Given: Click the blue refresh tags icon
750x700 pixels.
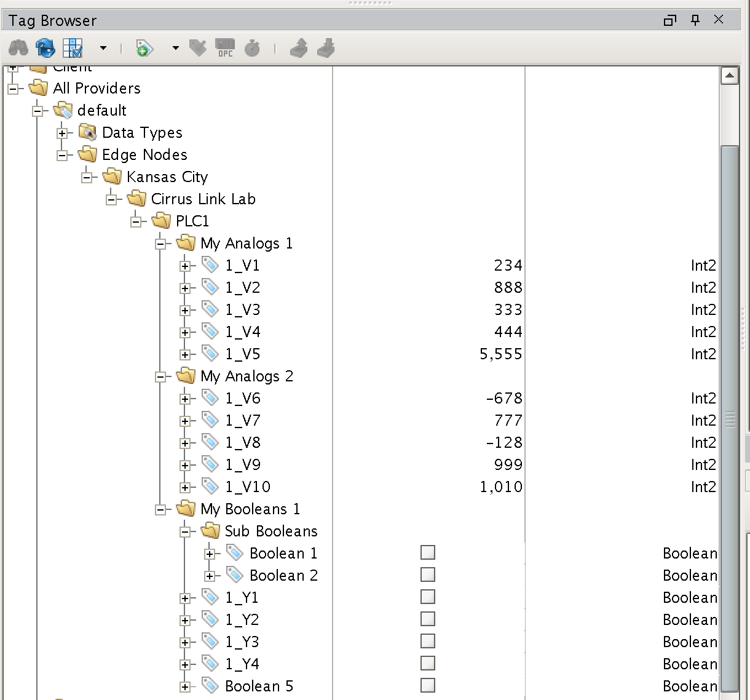Looking at the screenshot, I should pos(45,47).
